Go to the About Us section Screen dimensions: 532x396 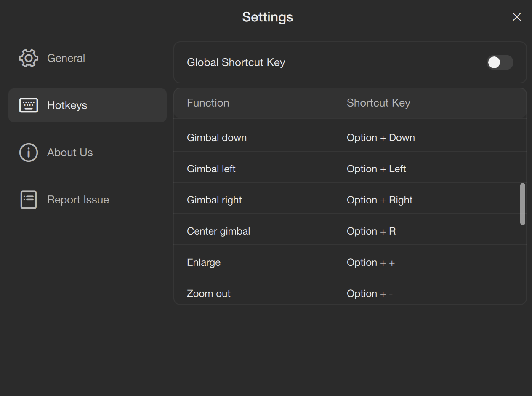[70, 153]
